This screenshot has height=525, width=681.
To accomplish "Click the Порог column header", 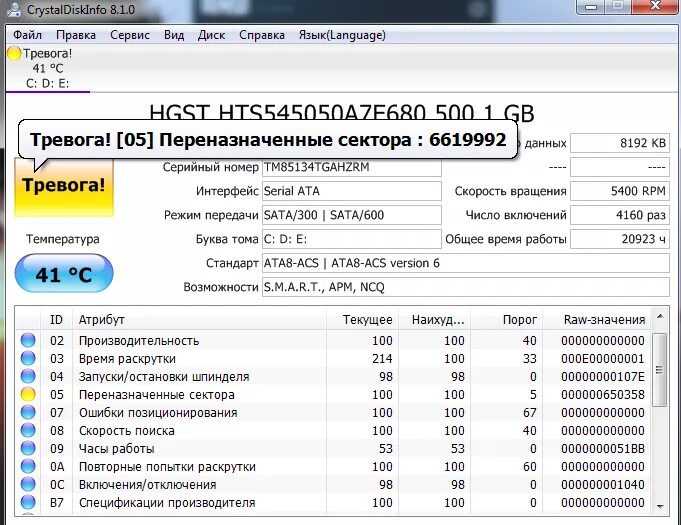I will (506, 320).
